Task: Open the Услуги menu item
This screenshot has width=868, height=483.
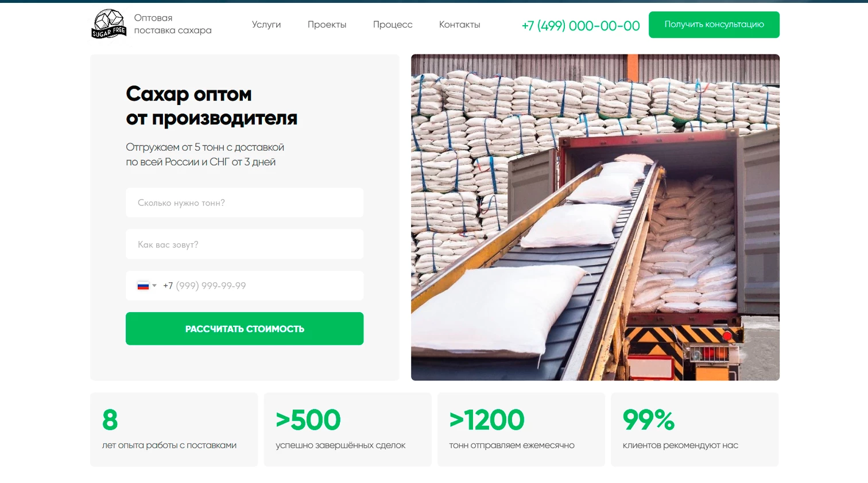Action: click(266, 25)
